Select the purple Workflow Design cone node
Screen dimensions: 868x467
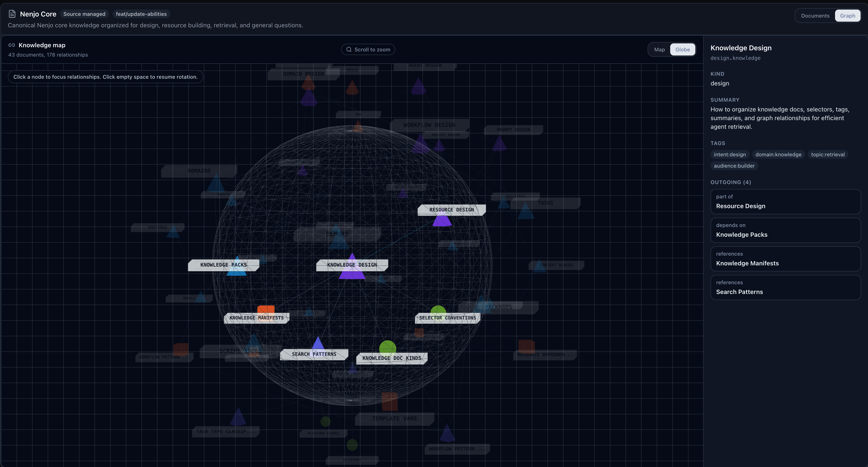421,143
